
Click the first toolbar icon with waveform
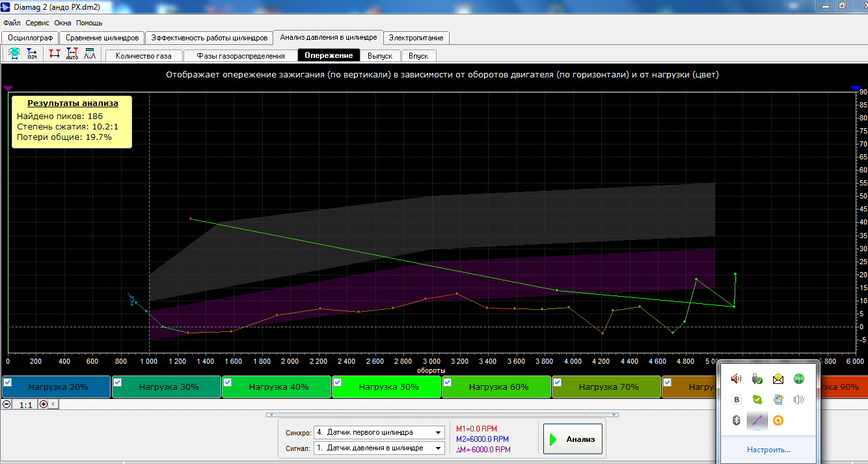(14, 54)
